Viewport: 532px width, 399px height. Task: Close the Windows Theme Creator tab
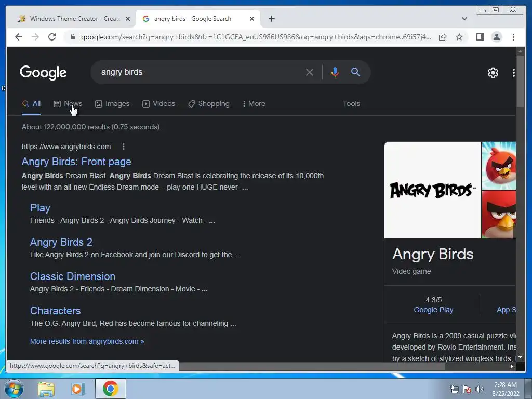click(x=128, y=19)
